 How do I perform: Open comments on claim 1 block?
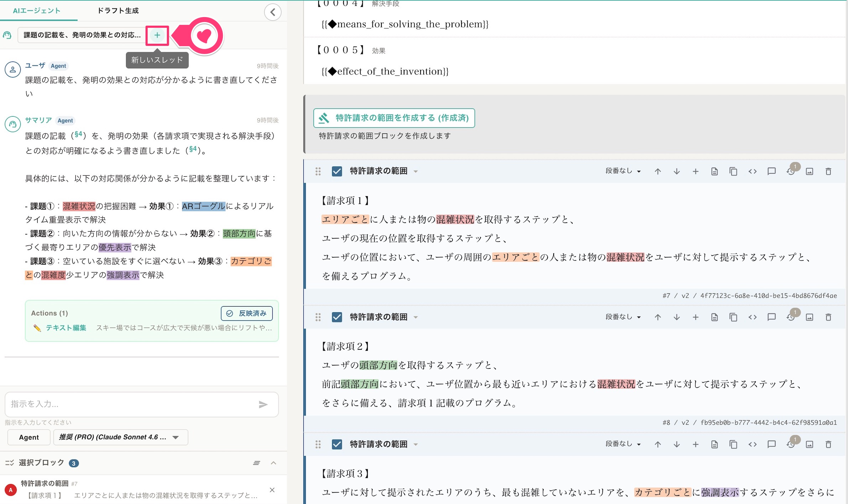tap(771, 172)
